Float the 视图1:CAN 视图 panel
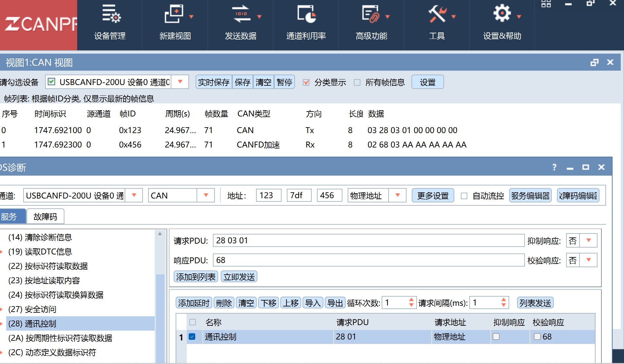Screen dimensions: 624x364 [x=594, y=62]
